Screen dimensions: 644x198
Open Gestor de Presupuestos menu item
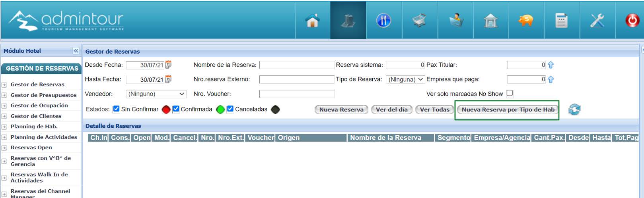43,95
